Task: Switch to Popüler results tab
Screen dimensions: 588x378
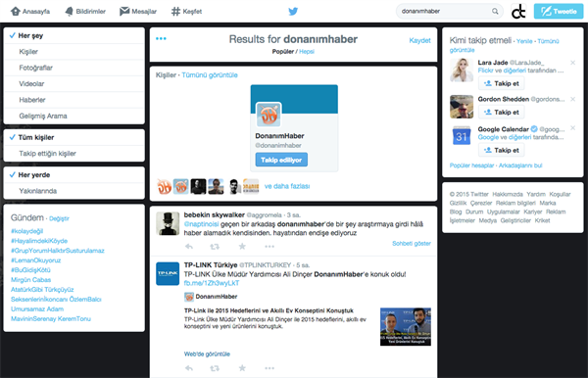Action: 283,52
